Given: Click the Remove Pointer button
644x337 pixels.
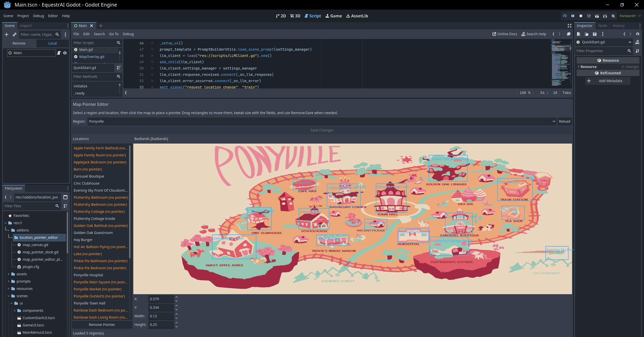Looking at the screenshot, I should [102, 325].
